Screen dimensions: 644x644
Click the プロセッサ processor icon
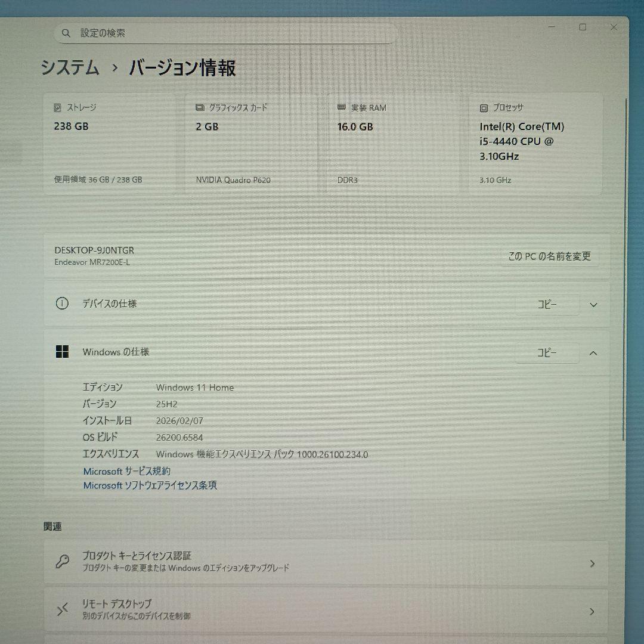tap(484, 107)
